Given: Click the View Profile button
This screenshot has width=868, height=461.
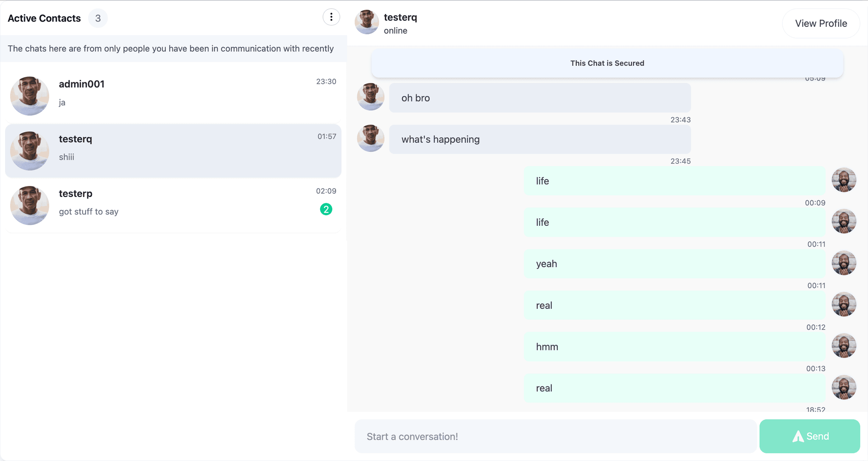Looking at the screenshot, I should tap(821, 24).
